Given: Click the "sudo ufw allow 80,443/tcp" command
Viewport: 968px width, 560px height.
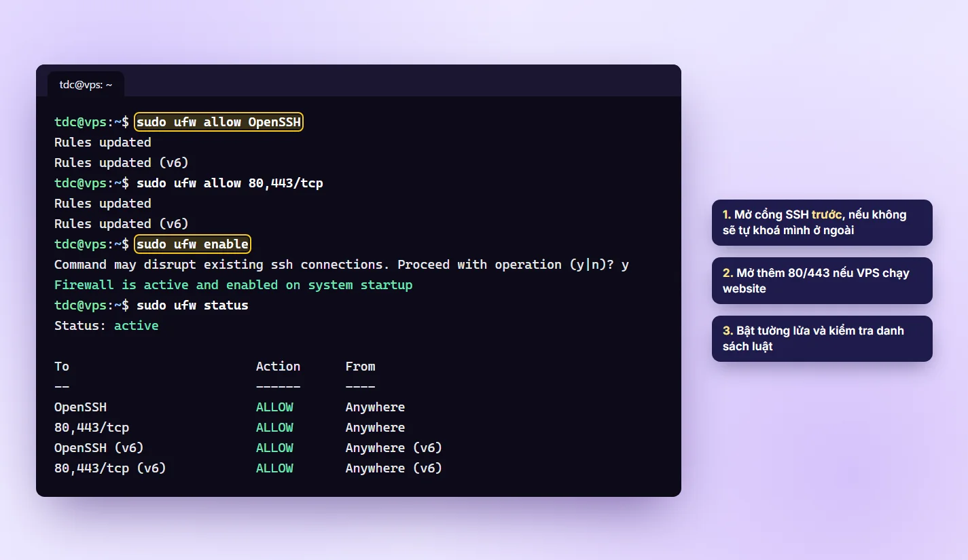Looking at the screenshot, I should pos(230,183).
